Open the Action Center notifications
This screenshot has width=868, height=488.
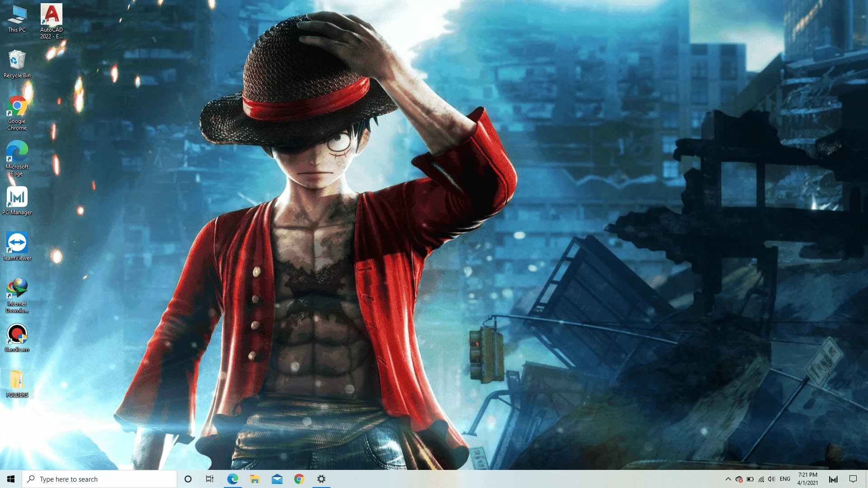853,479
